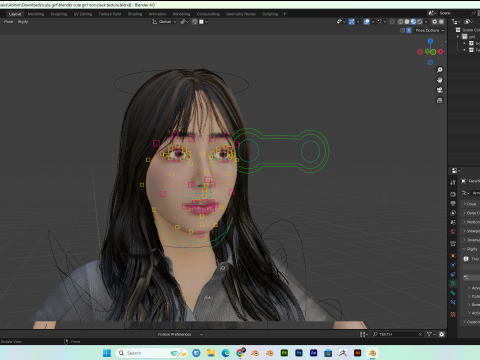Expand the Custom Properties panel
This screenshot has height=360, width=480.
[471, 322]
